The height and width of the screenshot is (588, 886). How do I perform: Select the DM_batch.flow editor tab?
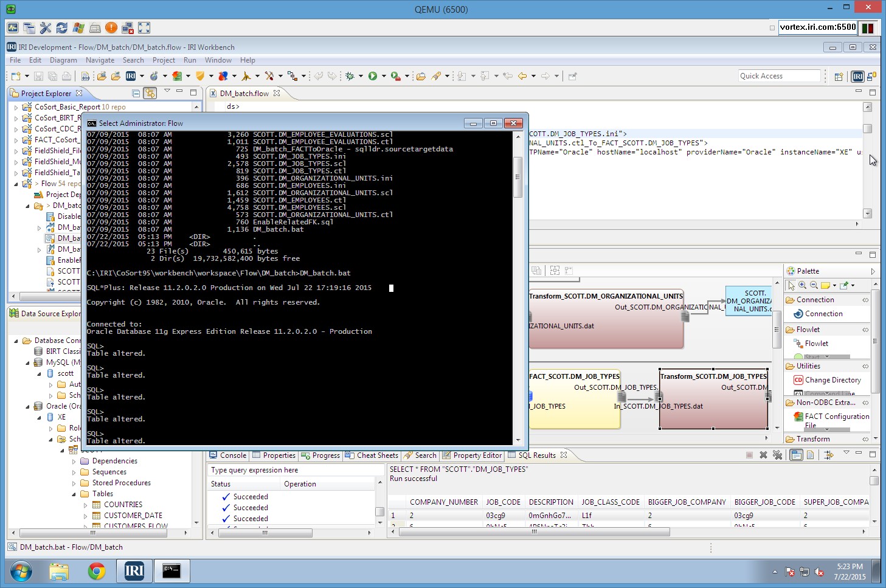[244, 93]
